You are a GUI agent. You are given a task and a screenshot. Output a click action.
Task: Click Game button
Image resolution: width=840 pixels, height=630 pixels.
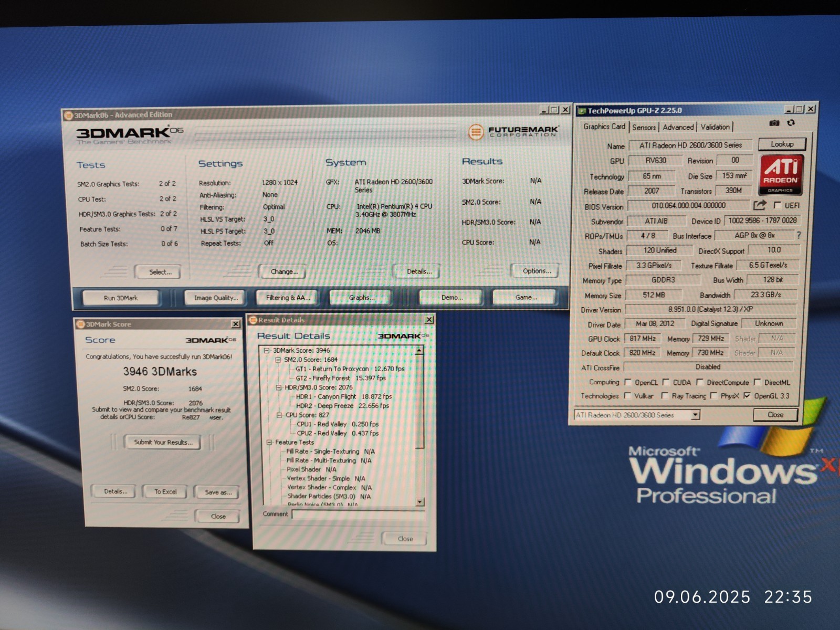(x=526, y=297)
